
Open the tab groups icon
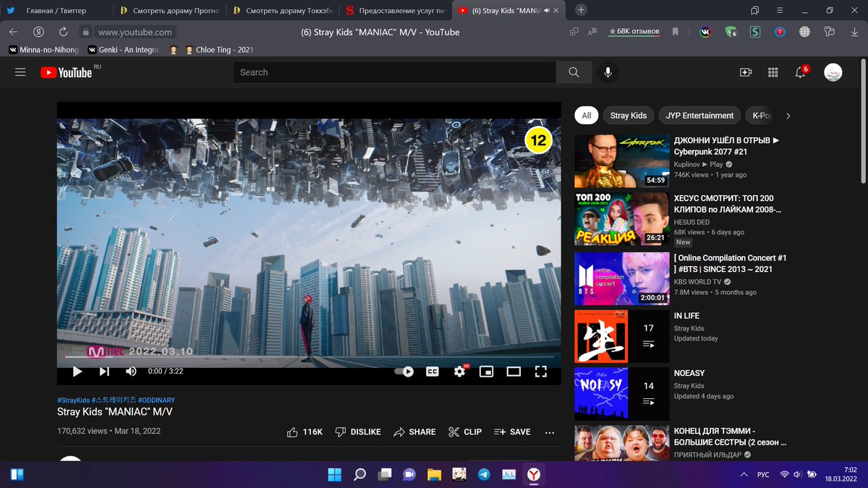pyautogui.click(x=754, y=10)
